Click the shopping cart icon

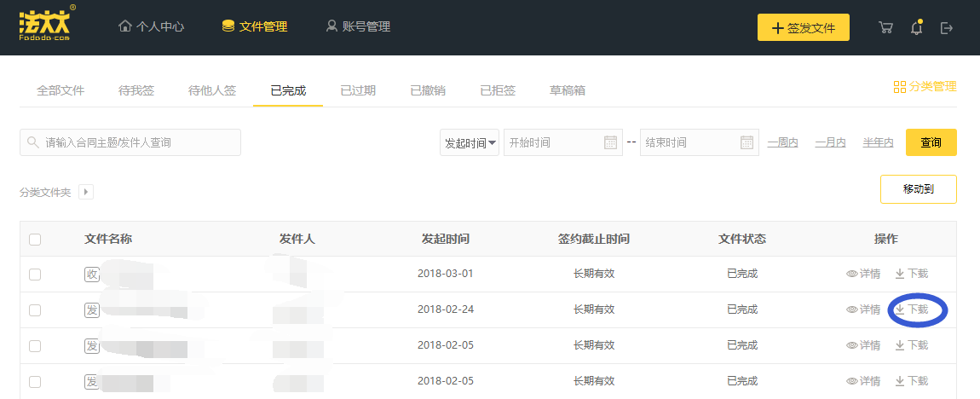[885, 27]
